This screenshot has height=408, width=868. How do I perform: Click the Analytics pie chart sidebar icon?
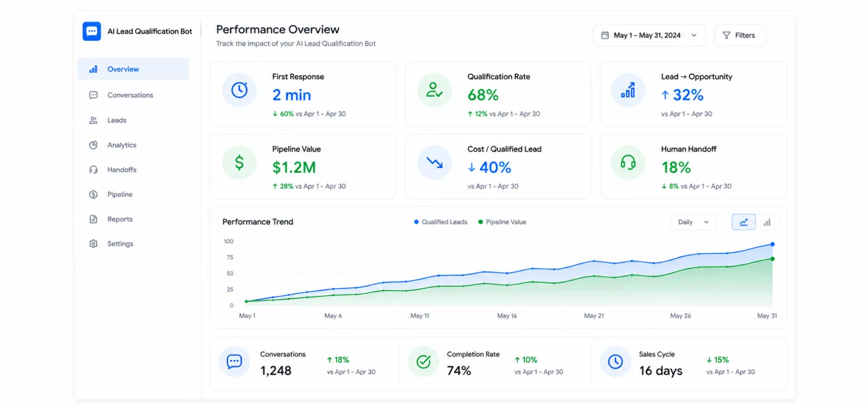click(x=93, y=145)
